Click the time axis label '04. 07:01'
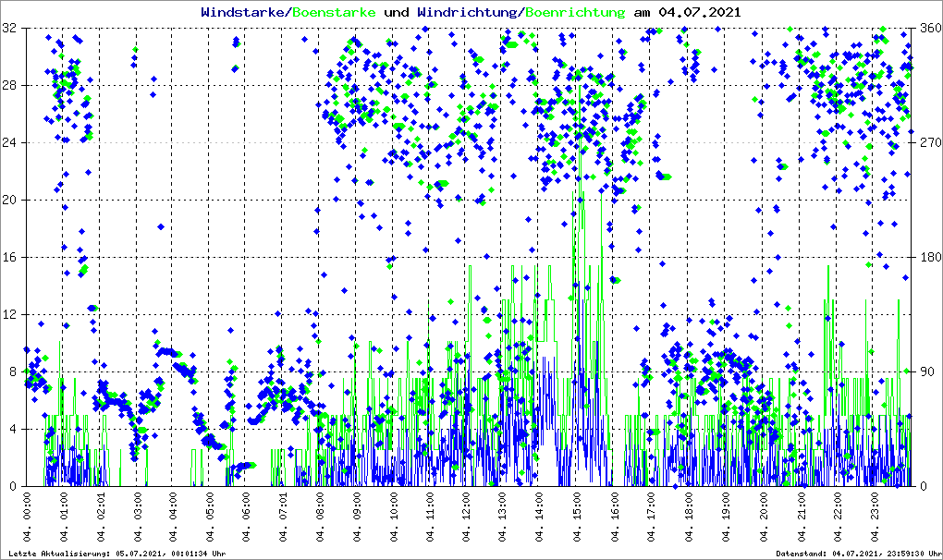Screen dimensions: 943x560 pos(283,517)
